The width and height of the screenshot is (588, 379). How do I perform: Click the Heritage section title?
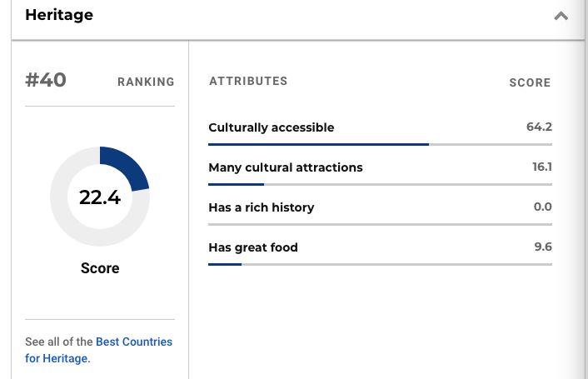click(x=59, y=15)
